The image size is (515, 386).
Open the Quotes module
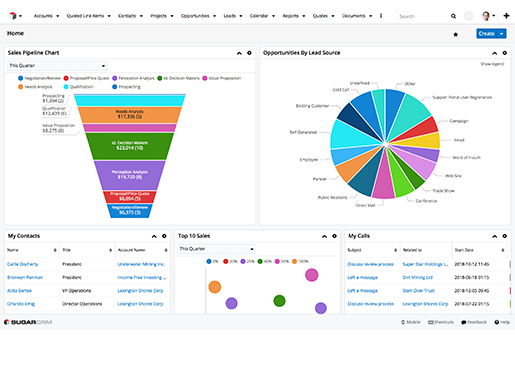(x=320, y=16)
